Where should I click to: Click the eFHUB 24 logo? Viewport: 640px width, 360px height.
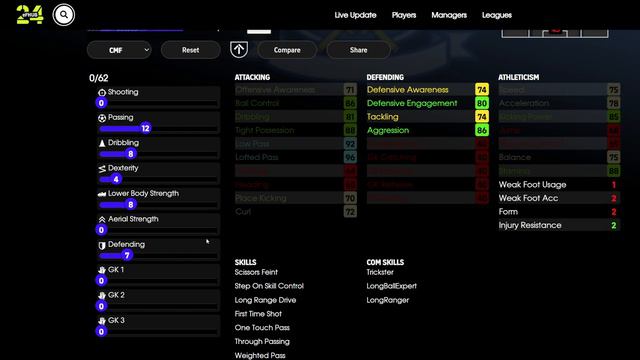pos(30,15)
